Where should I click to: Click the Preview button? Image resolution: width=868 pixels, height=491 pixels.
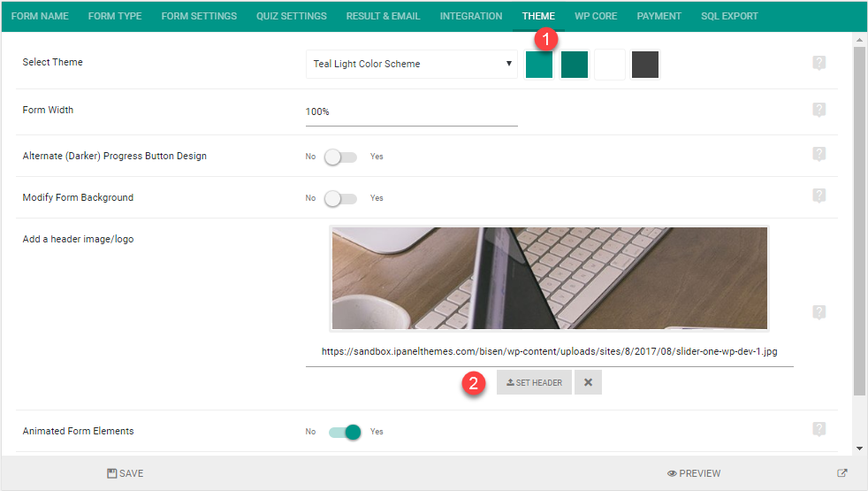pyautogui.click(x=694, y=473)
